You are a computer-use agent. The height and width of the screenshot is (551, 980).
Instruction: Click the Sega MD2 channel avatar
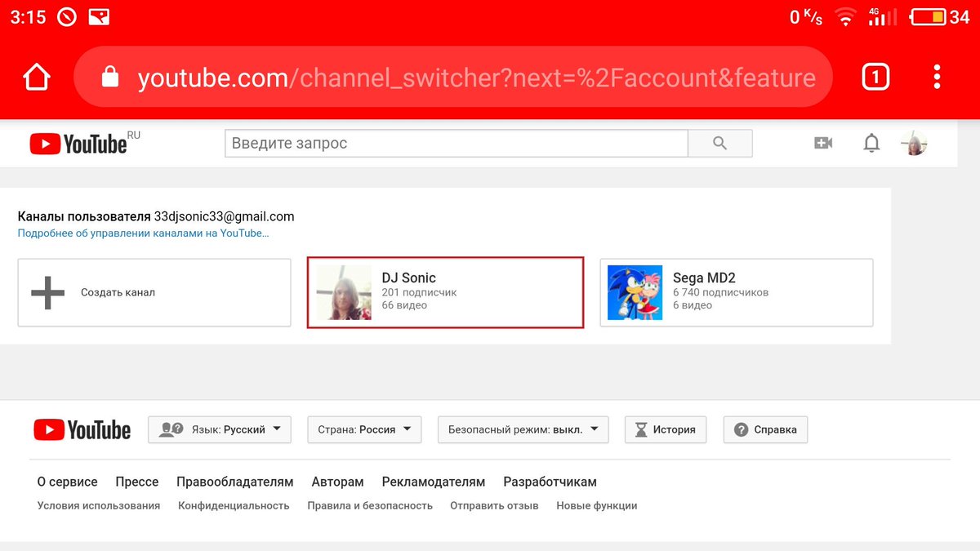click(635, 292)
